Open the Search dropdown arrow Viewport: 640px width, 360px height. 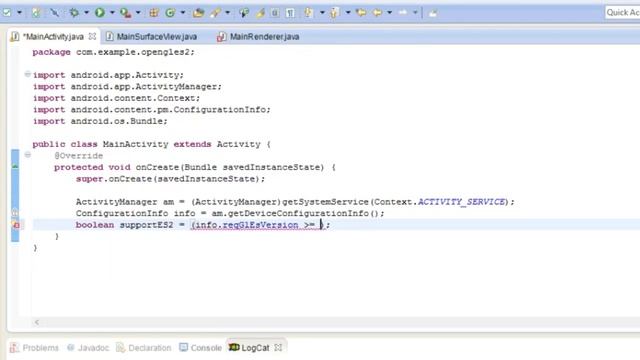pos(227,13)
